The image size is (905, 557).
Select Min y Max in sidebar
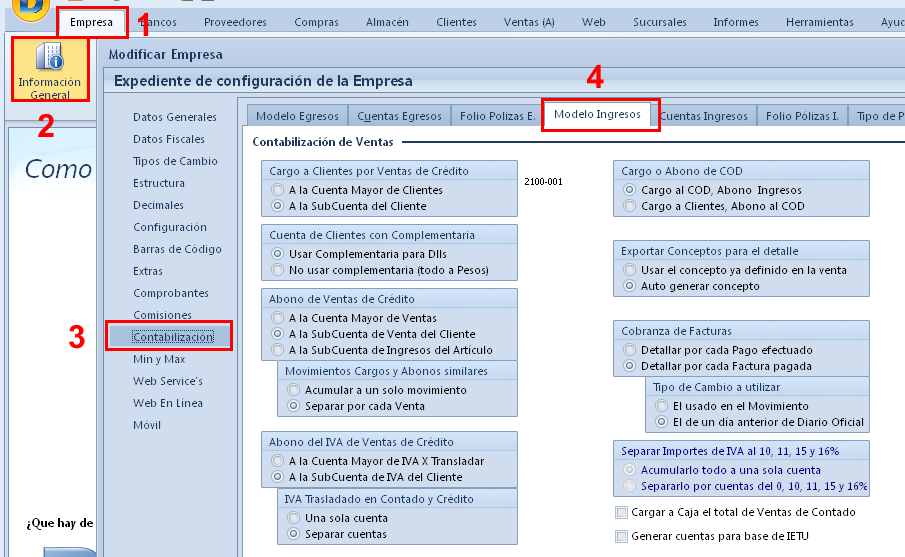(x=159, y=358)
